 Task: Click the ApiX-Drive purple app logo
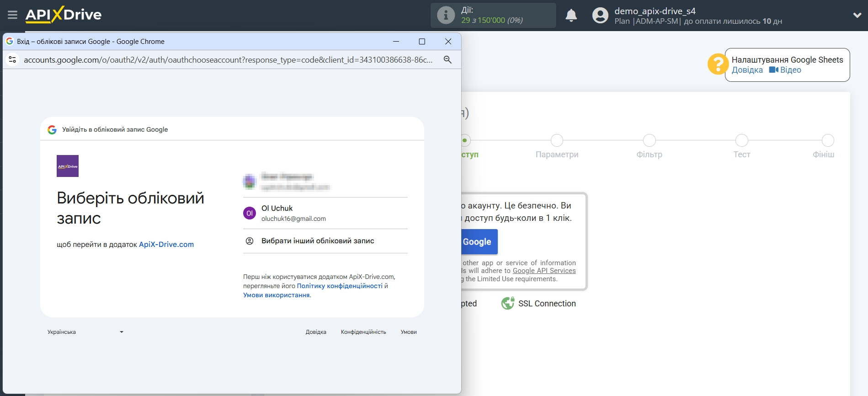68,166
